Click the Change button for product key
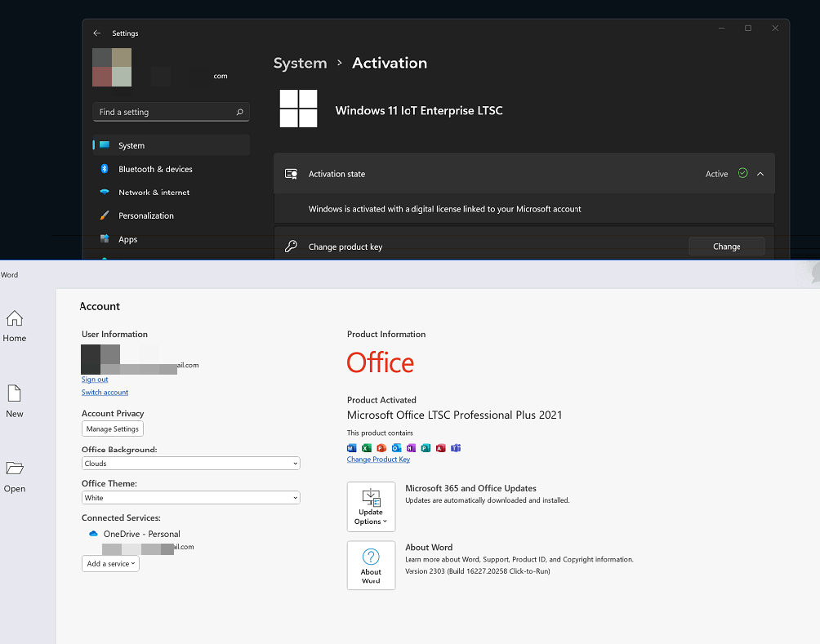This screenshot has width=820, height=644. pyautogui.click(x=726, y=246)
